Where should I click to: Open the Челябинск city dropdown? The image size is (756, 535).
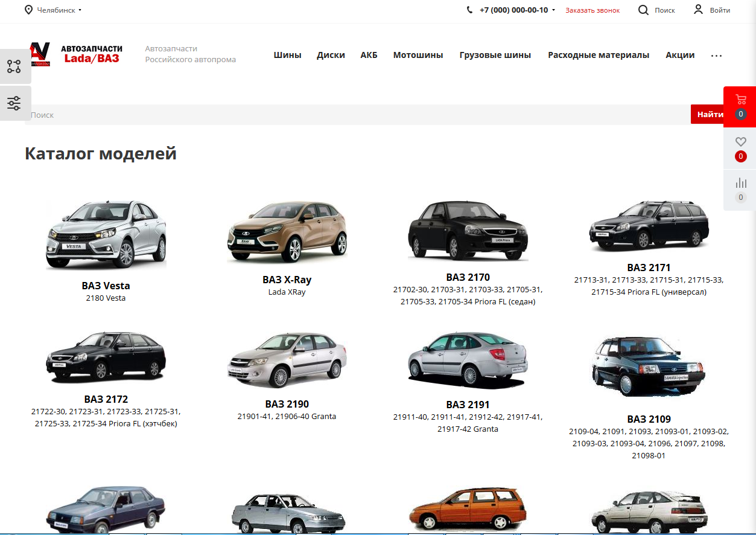(x=59, y=10)
